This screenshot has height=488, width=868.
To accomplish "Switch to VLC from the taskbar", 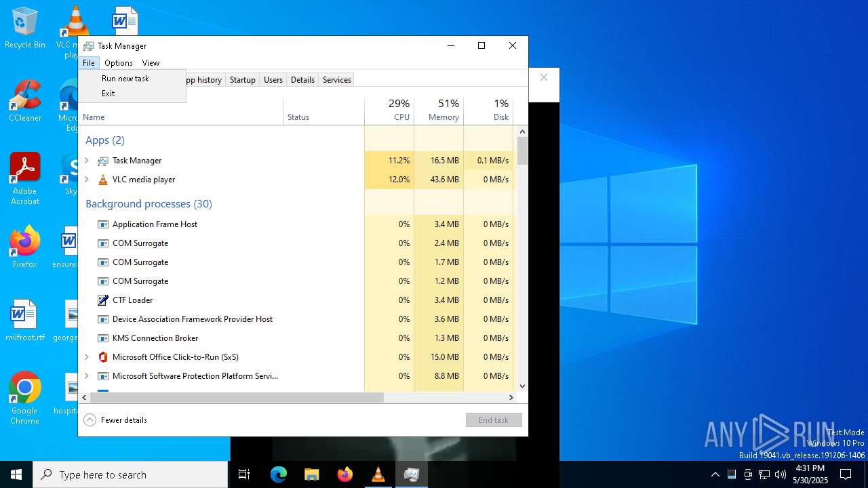I will (x=378, y=474).
